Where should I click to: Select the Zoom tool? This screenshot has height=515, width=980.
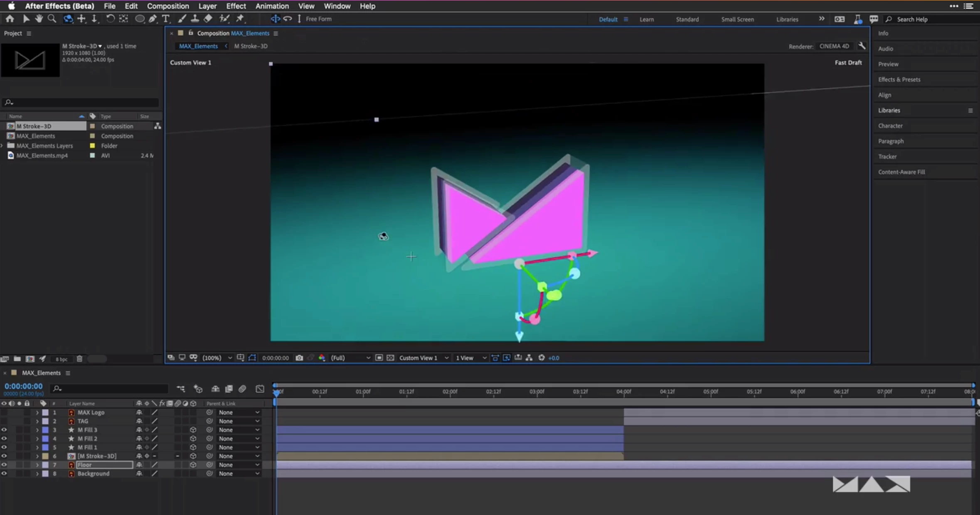click(x=52, y=19)
